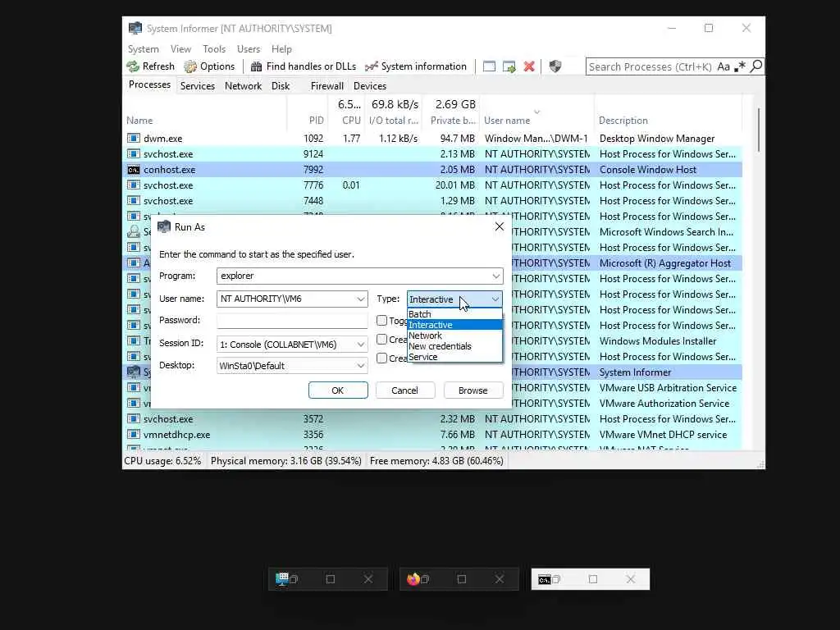The image size is (840, 630).
Task: Click the Find window and thread icon
Action: [x=509, y=66]
